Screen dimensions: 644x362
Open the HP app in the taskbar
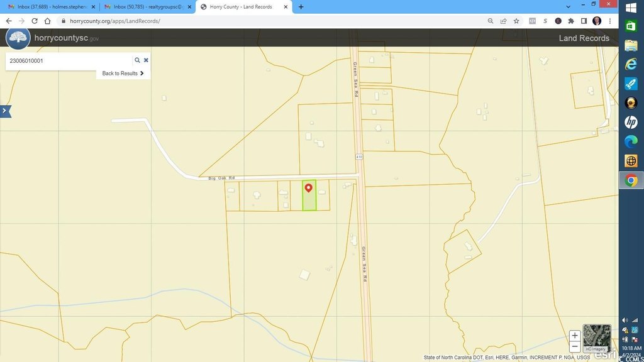[631, 122]
